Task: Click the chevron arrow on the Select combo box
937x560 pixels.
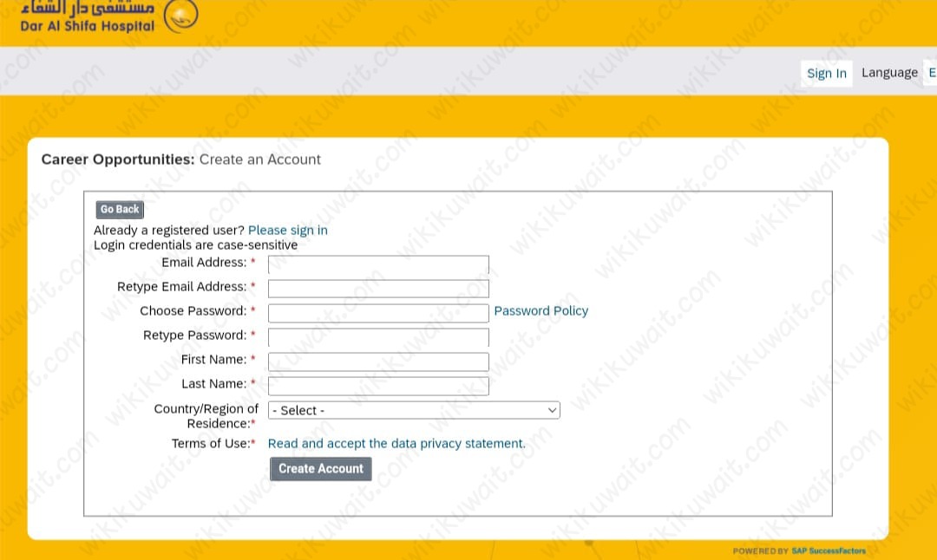Action: click(x=551, y=410)
